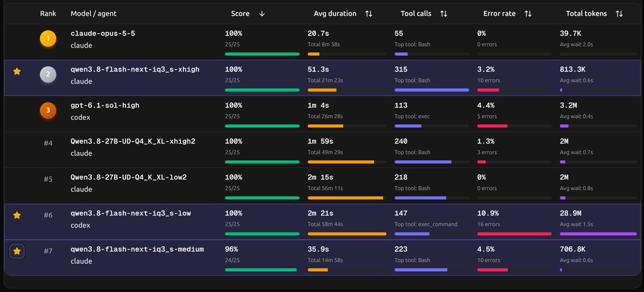The height and width of the screenshot is (292, 644).
Task: Click the Rank column header
Action: (48, 14)
